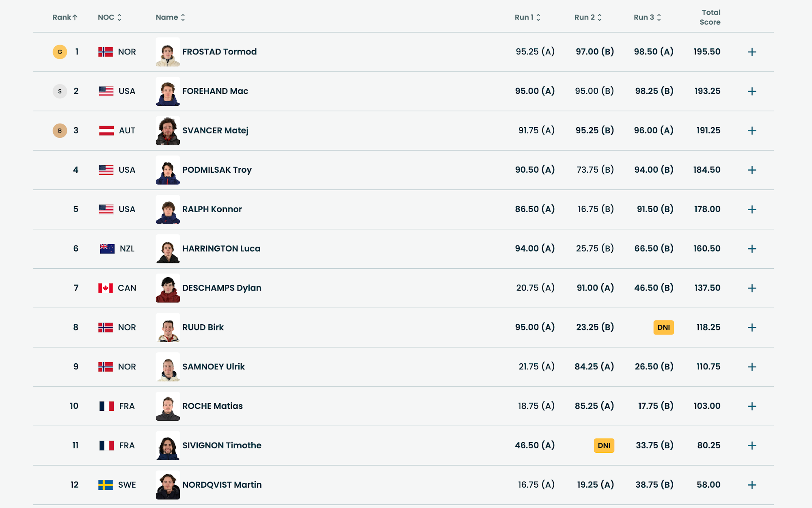Click the gold medal badge
Image resolution: width=812 pixels, height=508 pixels.
click(x=60, y=52)
